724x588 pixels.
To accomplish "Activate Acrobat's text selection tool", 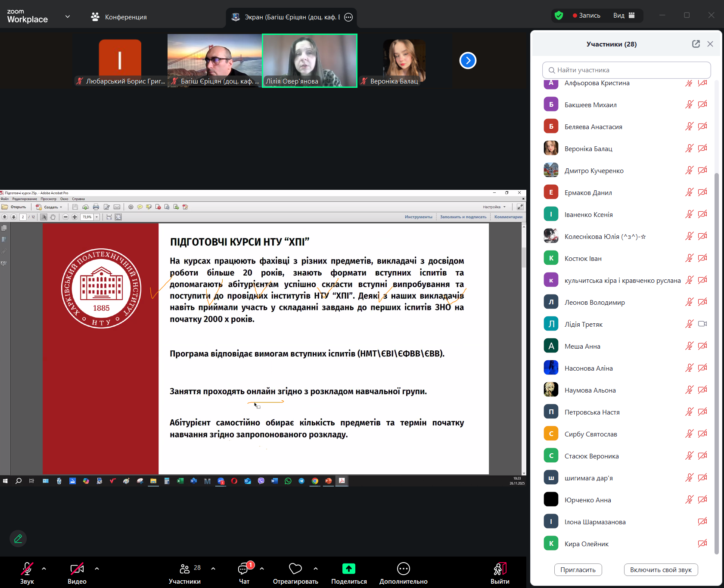I will [x=44, y=217].
